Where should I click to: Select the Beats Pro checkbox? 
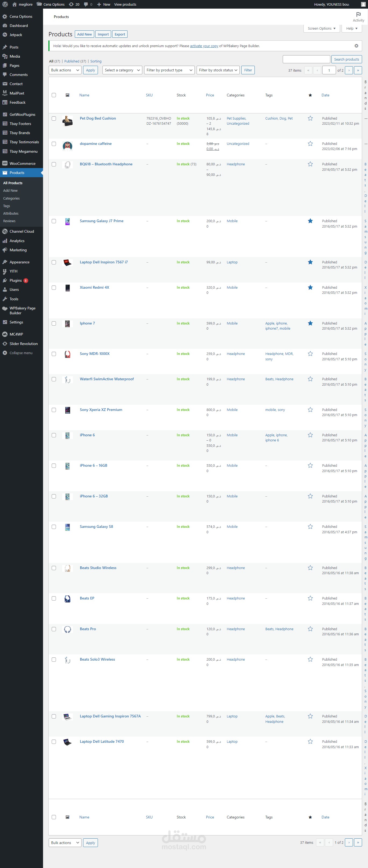54,629
